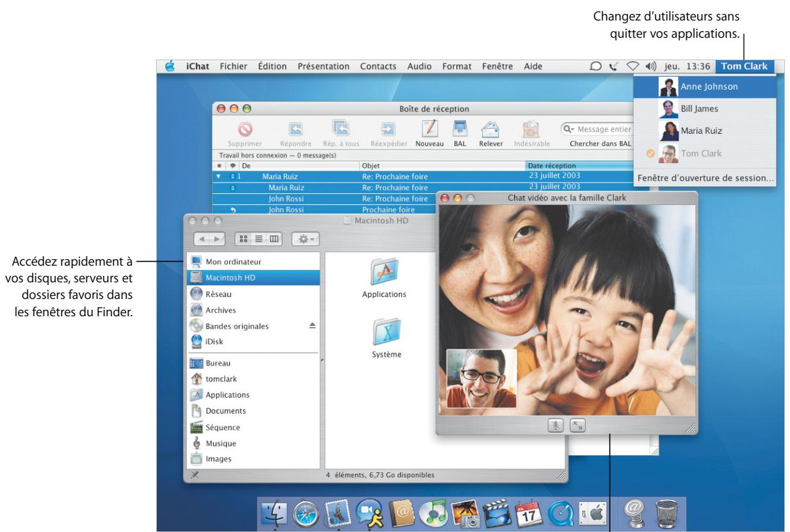Click the iChat status bubble in menu bar
The height and width of the screenshot is (532, 790).
(596, 66)
